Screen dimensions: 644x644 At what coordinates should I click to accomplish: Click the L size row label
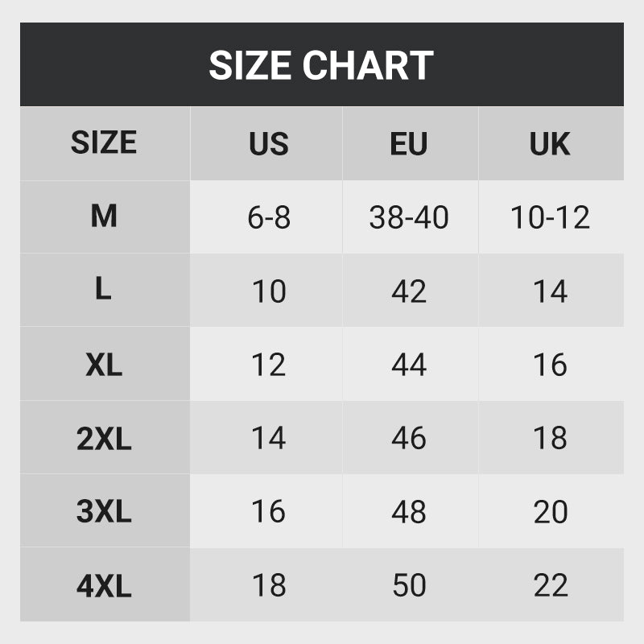(103, 290)
